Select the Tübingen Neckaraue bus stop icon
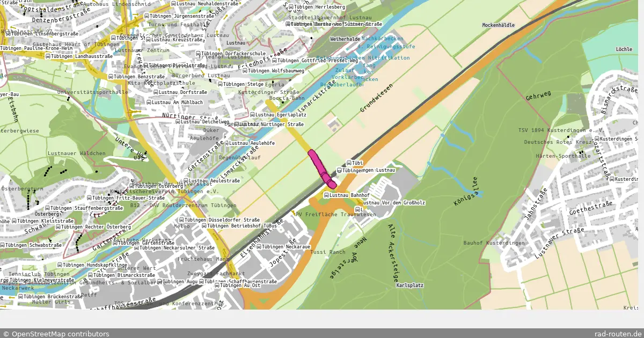The width and height of the screenshot is (644, 338). point(258,247)
